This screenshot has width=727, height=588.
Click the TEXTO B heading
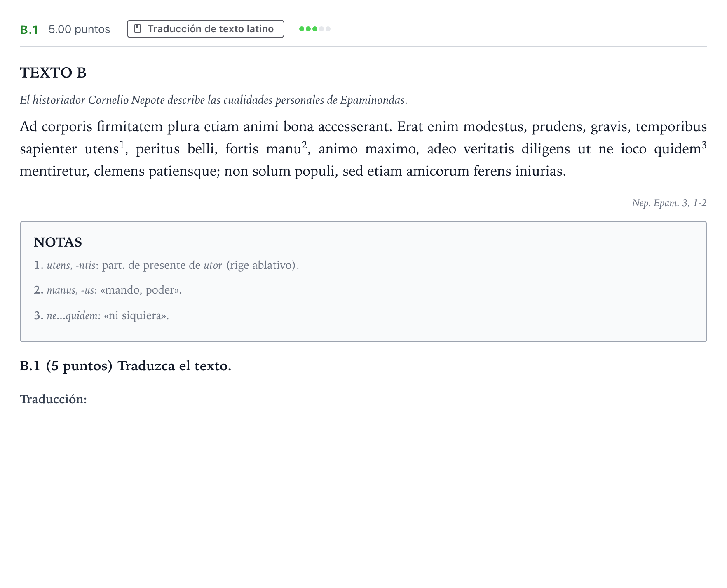[x=53, y=73]
